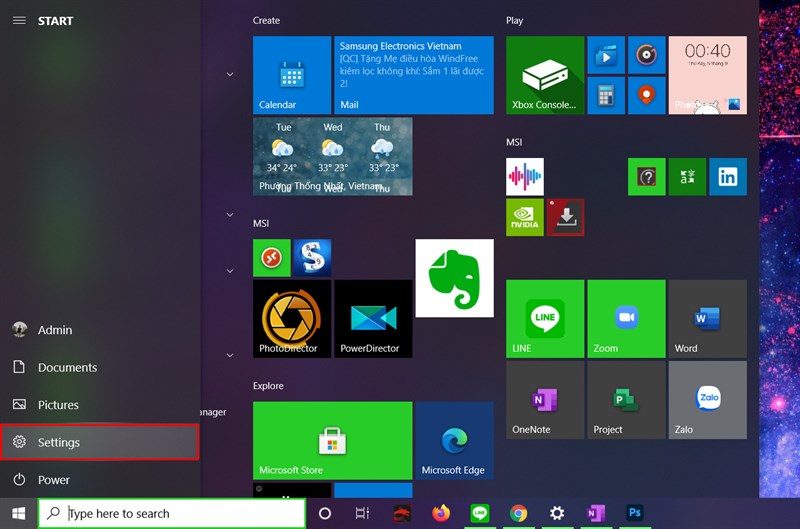Open the Evernote elephant tile
Screen dimensions: 800x529
(455, 279)
